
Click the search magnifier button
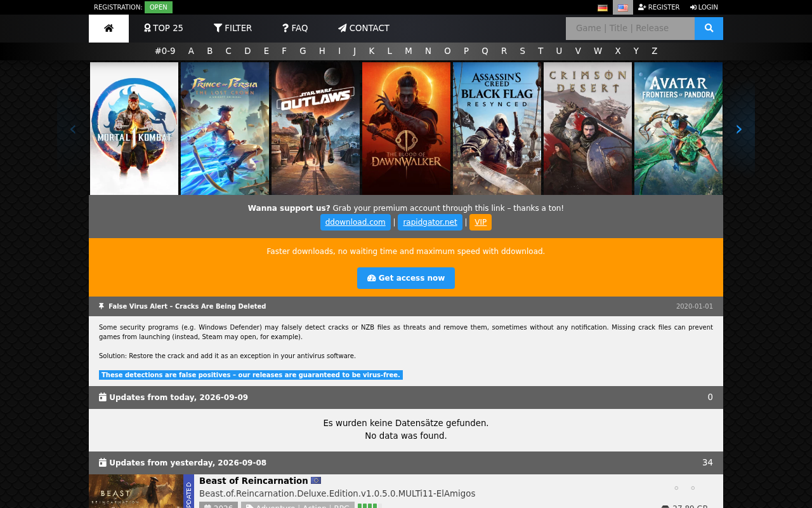[x=709, y=29]
